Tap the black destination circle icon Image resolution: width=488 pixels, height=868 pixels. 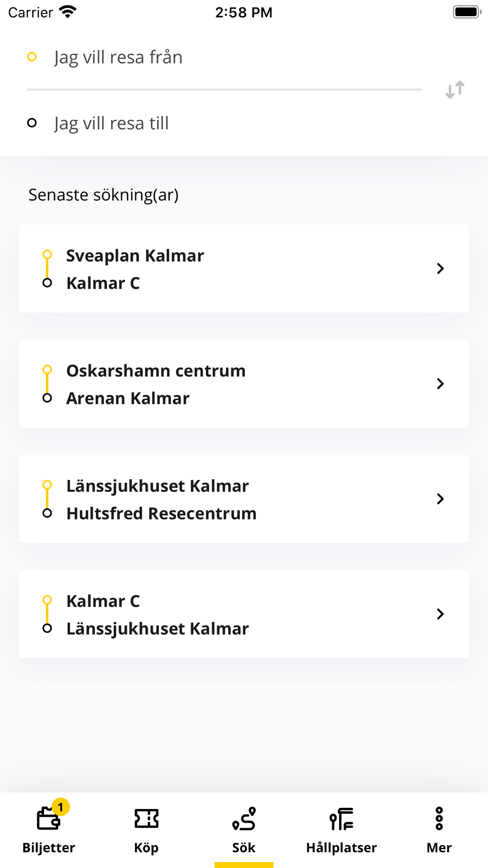(32, 123)
